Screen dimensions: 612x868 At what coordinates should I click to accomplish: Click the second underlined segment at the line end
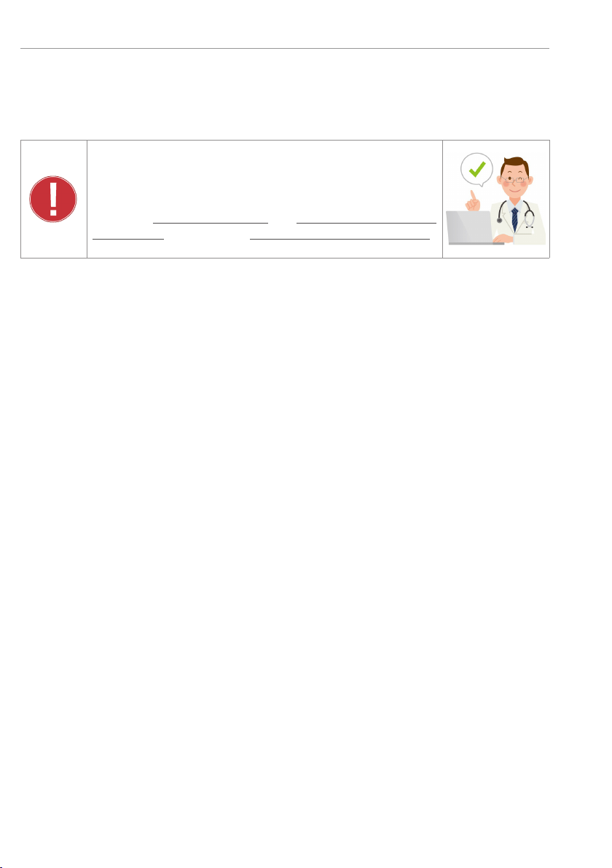coord(366,223)
